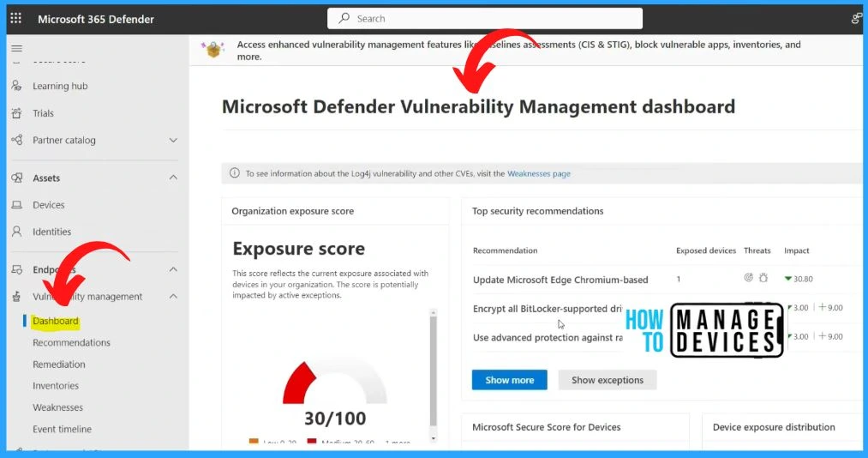
Task: Click the Vulnerability management icon
Action: 16,297
